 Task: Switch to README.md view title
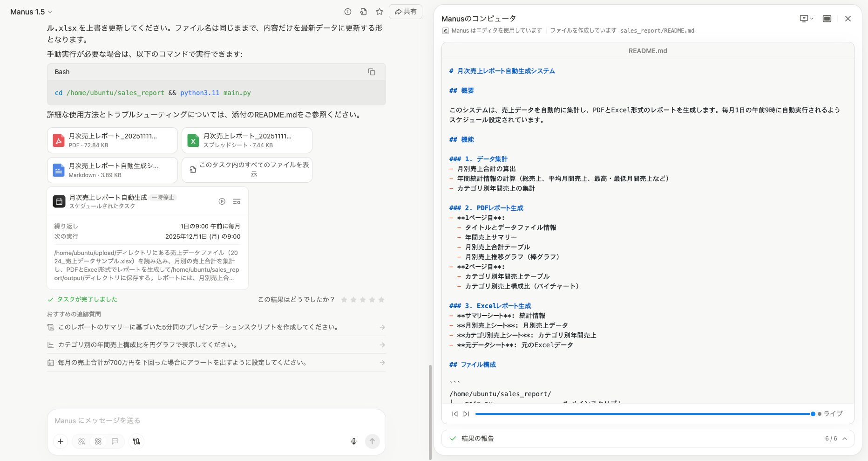[647, 51]
